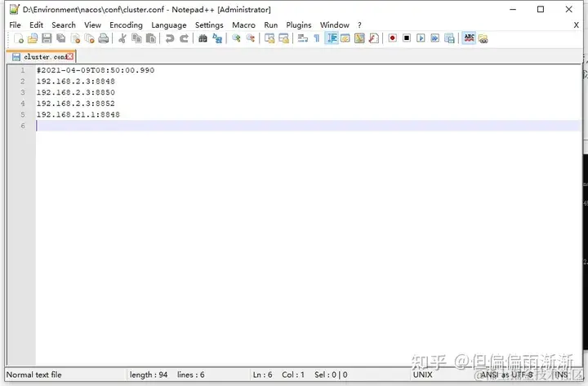Click the Close document toolbar icon

pos(75,38)
